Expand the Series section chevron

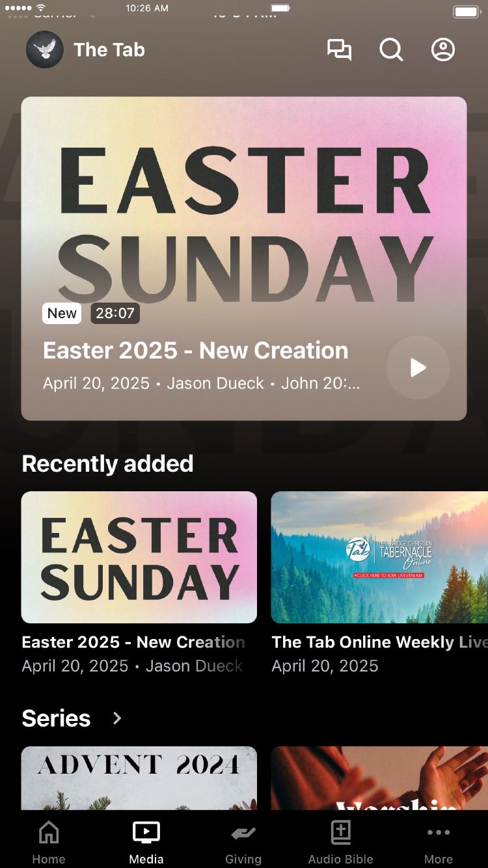click(117, 718)
